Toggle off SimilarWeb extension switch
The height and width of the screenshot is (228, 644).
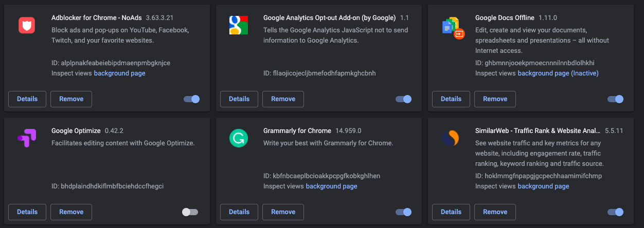616,212
